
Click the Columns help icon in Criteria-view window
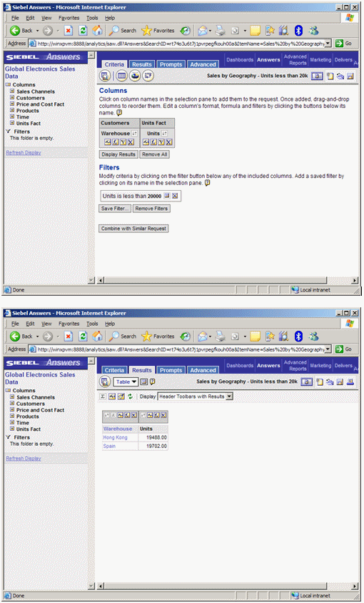119,113
